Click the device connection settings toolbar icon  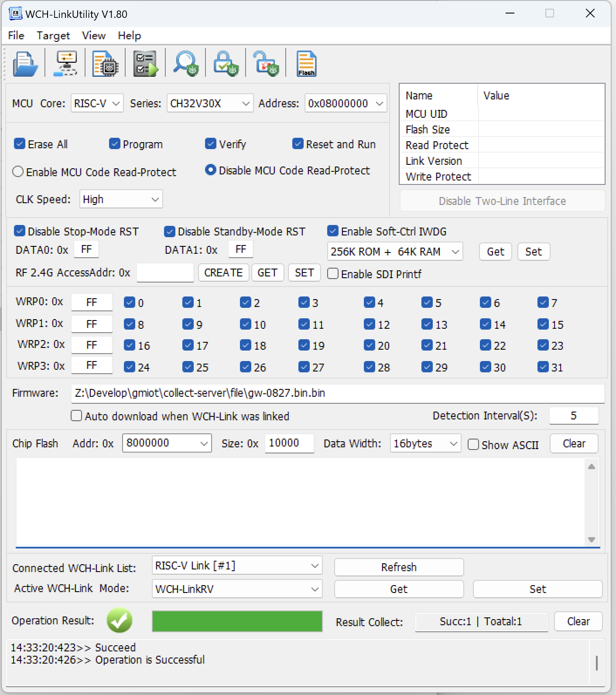pos(65,64)
